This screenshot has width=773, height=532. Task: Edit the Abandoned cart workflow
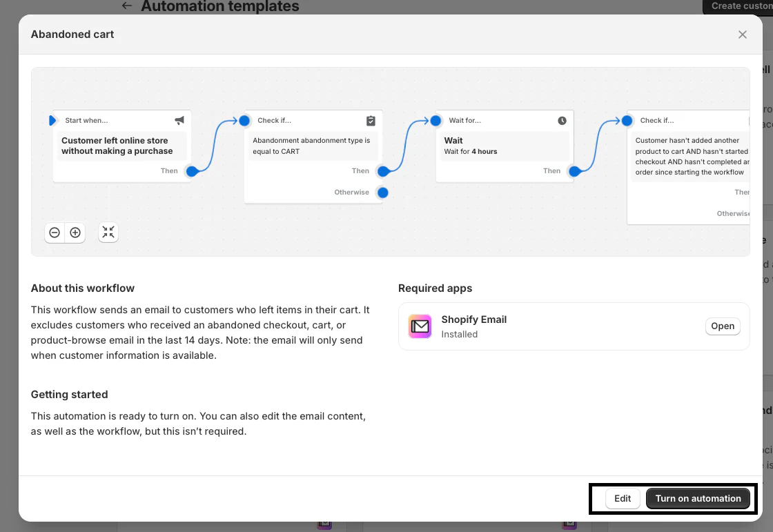tap(622, 498)
